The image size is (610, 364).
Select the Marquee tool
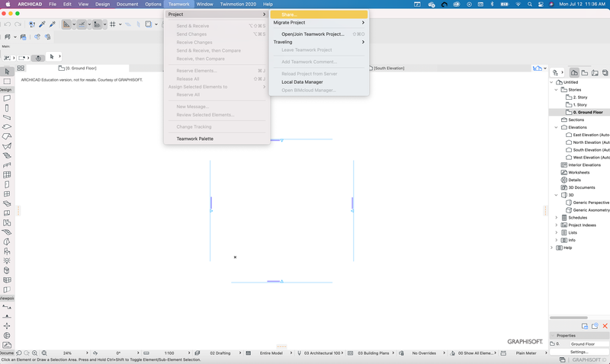click(x=7, y=81)
